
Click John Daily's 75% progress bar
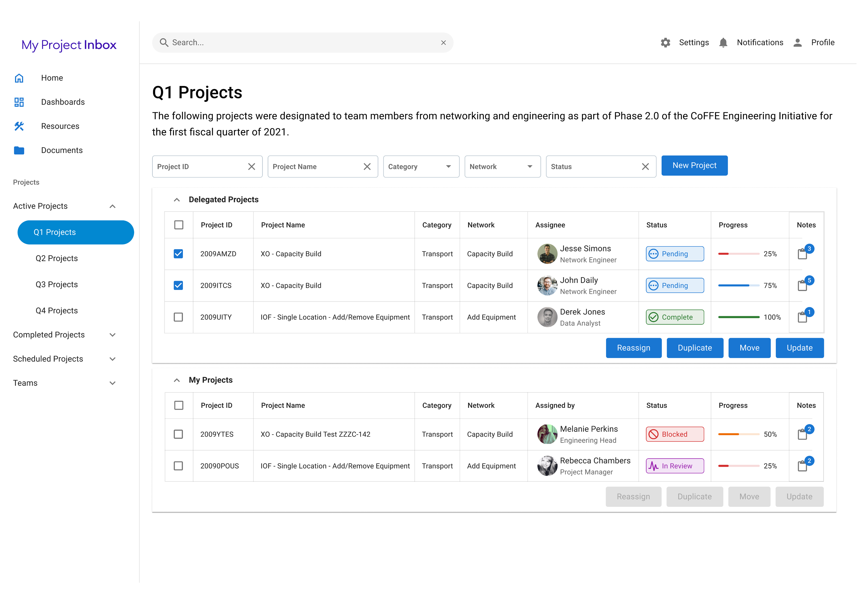pyautogui.click(x=738, y=285)
